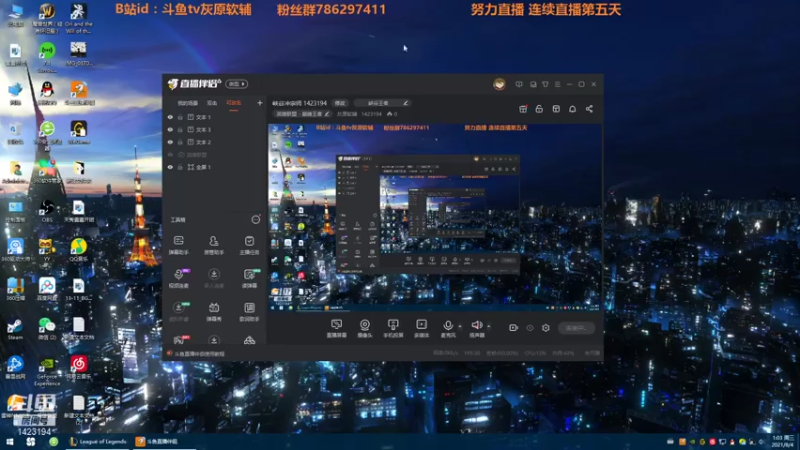Open the tool with the purple badge

(179, 278)
